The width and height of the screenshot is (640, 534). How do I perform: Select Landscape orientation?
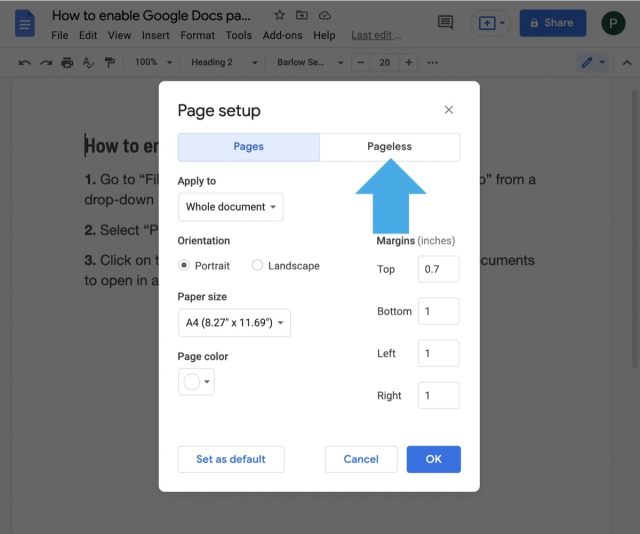click(257, 265)
